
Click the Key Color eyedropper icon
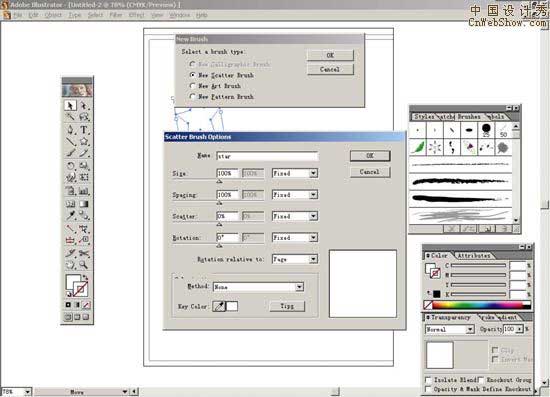tap(219, 306)
